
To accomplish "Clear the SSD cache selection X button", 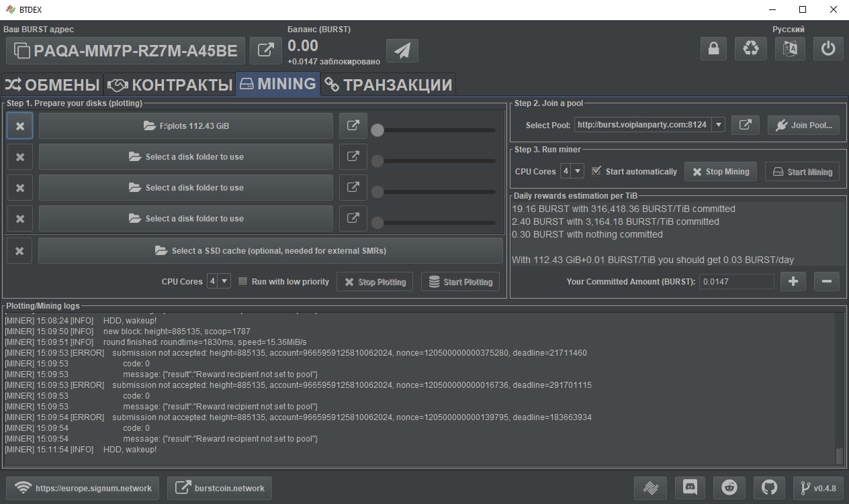I will [x=20, y=250].
